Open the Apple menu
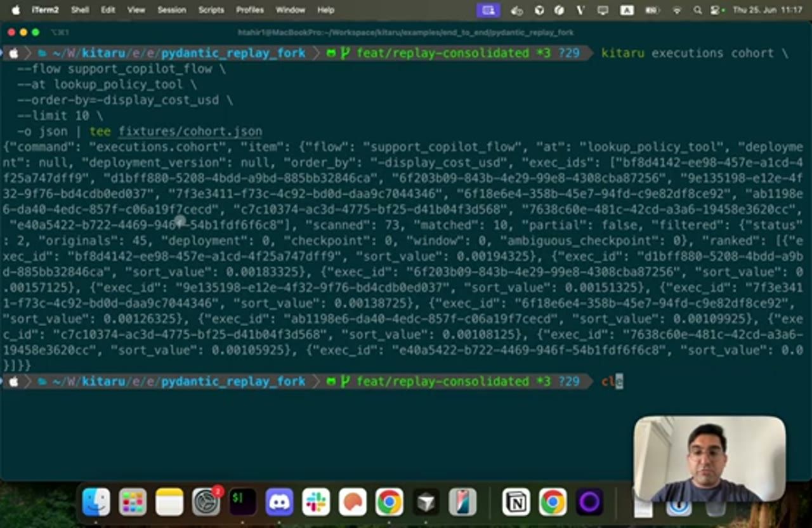 coord(15,10)
